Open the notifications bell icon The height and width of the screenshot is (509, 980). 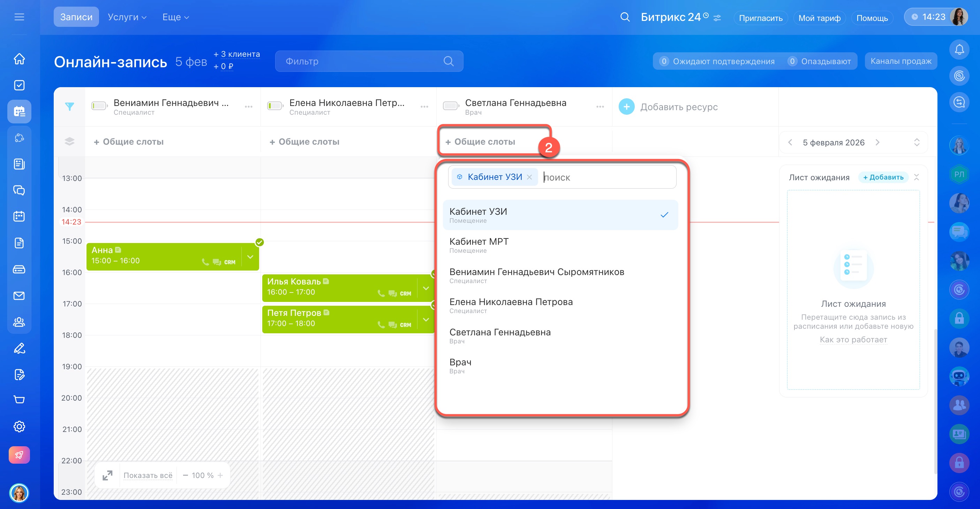point(959,50)
